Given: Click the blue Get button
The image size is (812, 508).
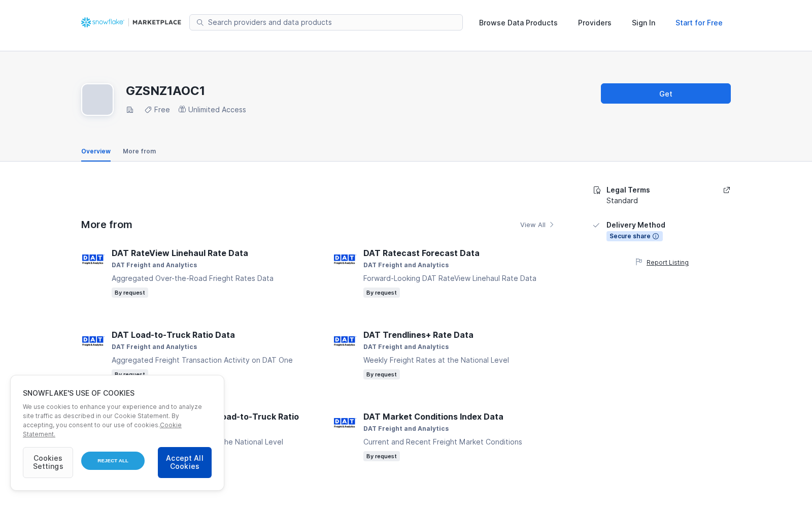Looking at the screenshot, I should tap(666, 93).
